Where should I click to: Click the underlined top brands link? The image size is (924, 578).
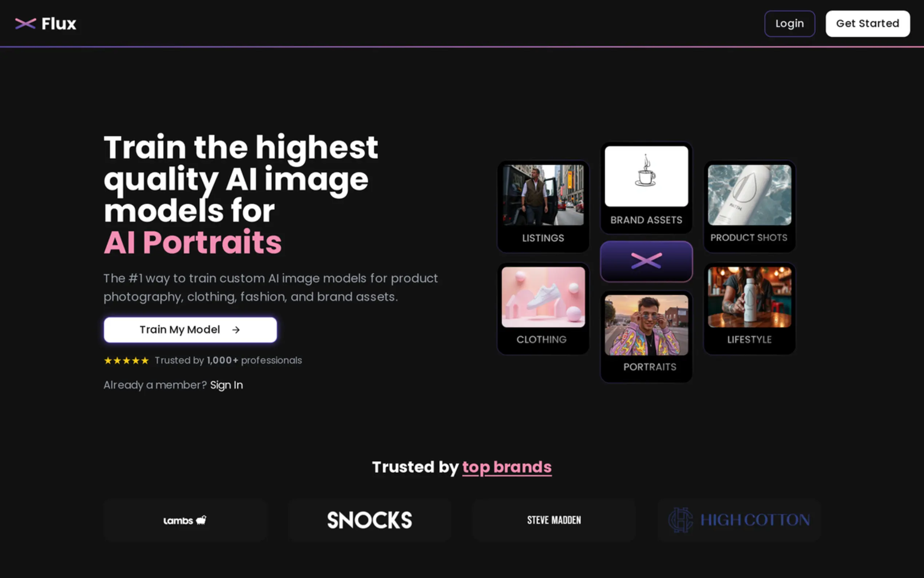(x=507, y=467)
